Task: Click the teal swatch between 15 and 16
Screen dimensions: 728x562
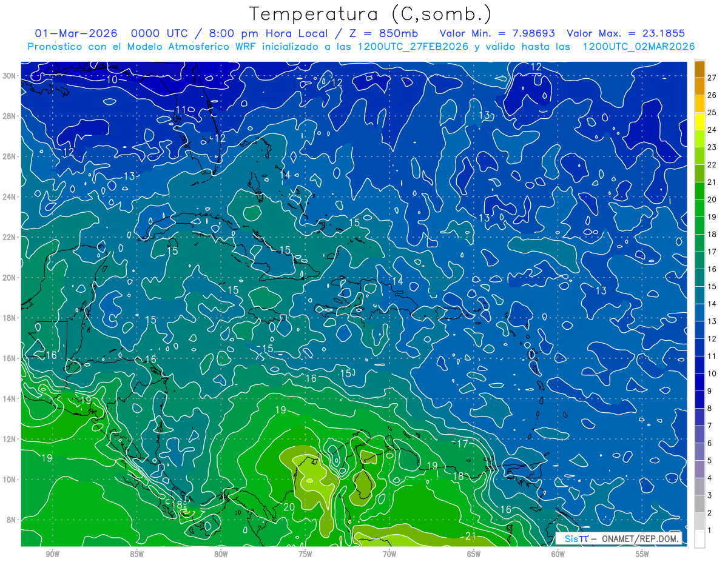Action: tap(699, 277)
